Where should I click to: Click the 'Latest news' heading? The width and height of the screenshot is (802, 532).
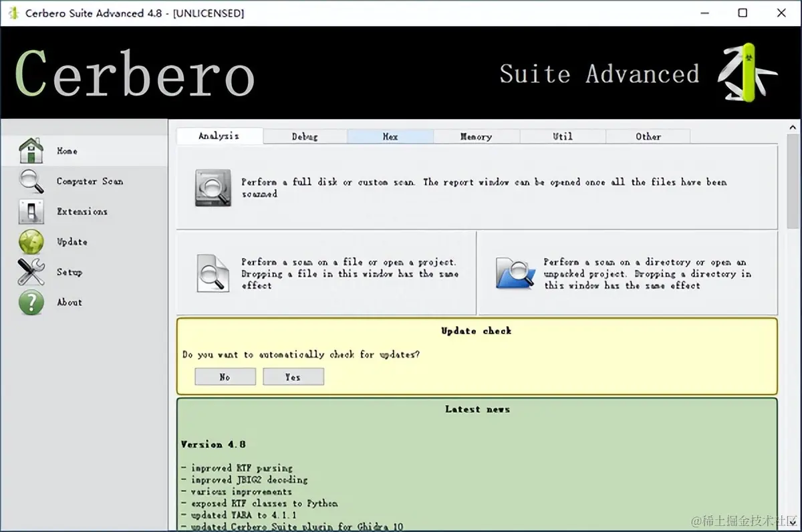coord(477,409)
